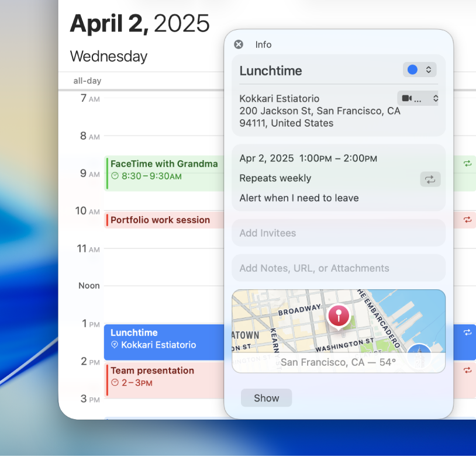The image size is (476, 457).
Task: Click the location pin icon on Lunchtime event
Action: [115, 344]
